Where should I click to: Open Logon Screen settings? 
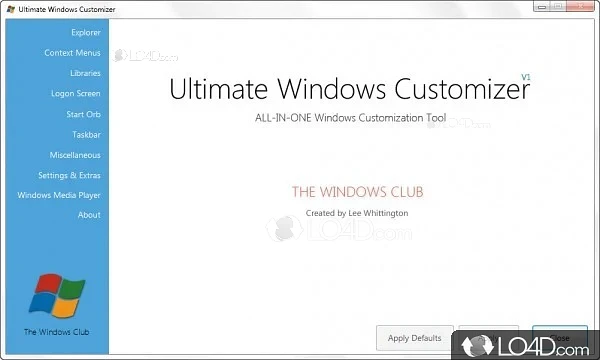coord(76,93)
